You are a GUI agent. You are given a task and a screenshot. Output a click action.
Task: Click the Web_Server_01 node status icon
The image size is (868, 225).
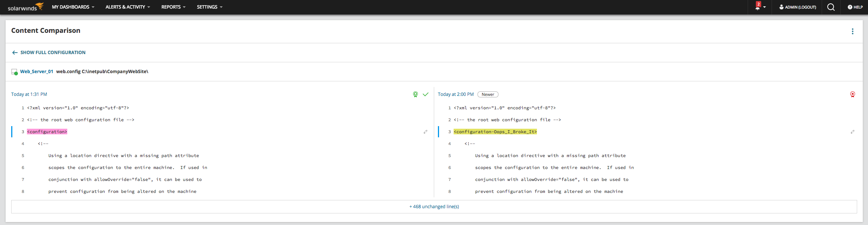pyautogui.click(x=15, y=72)
